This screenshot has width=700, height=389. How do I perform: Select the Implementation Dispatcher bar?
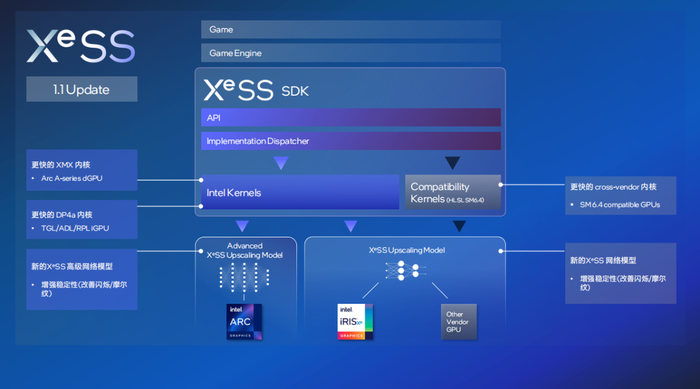point(351,141)
